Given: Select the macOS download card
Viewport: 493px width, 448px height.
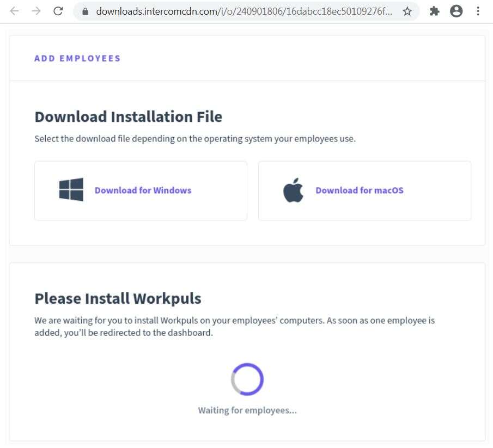Looking at the screenshot, I should point(364,190).
